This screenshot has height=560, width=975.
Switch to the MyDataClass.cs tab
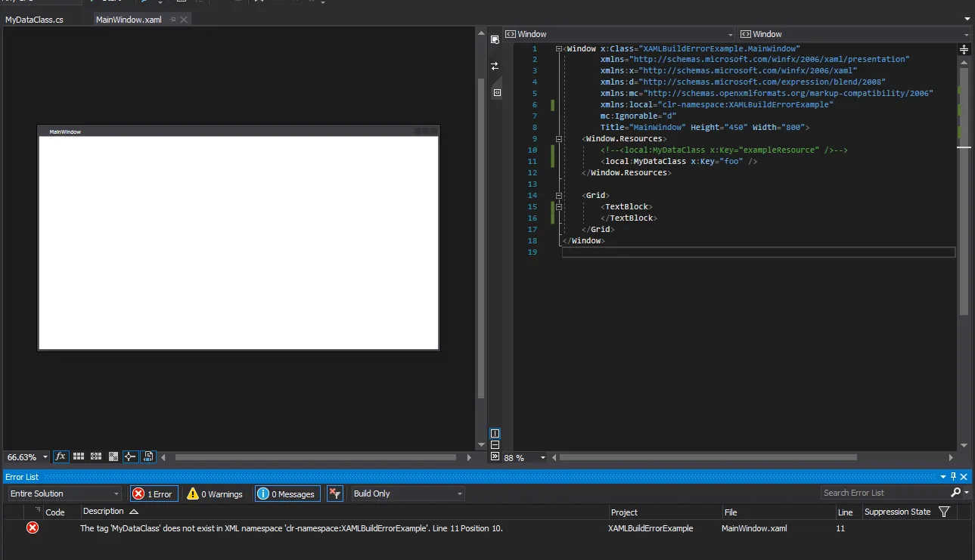[34, 20]
